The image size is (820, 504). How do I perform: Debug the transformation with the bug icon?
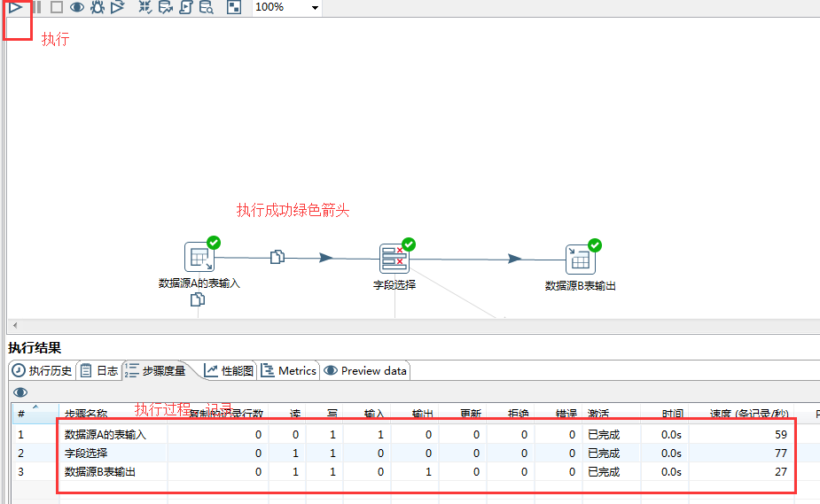point(98,7)
